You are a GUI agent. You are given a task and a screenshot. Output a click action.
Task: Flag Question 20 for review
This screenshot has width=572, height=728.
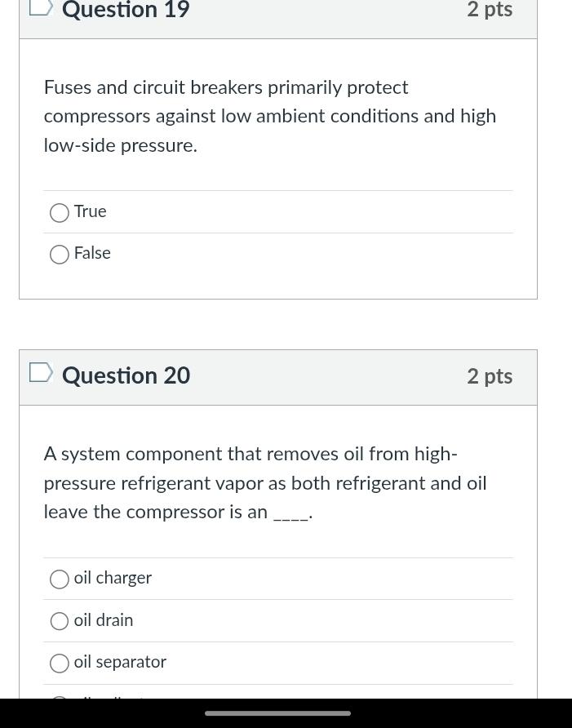point(41,374)
